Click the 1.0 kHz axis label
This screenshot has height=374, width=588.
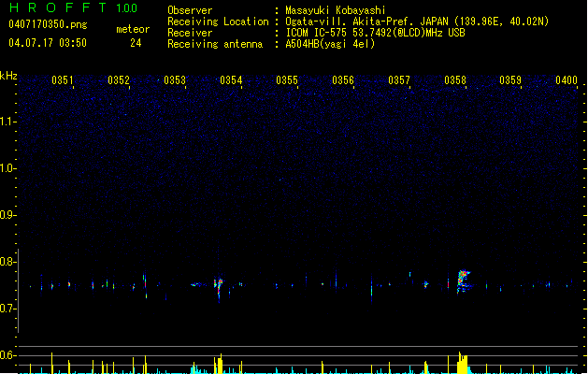(7, 168)
